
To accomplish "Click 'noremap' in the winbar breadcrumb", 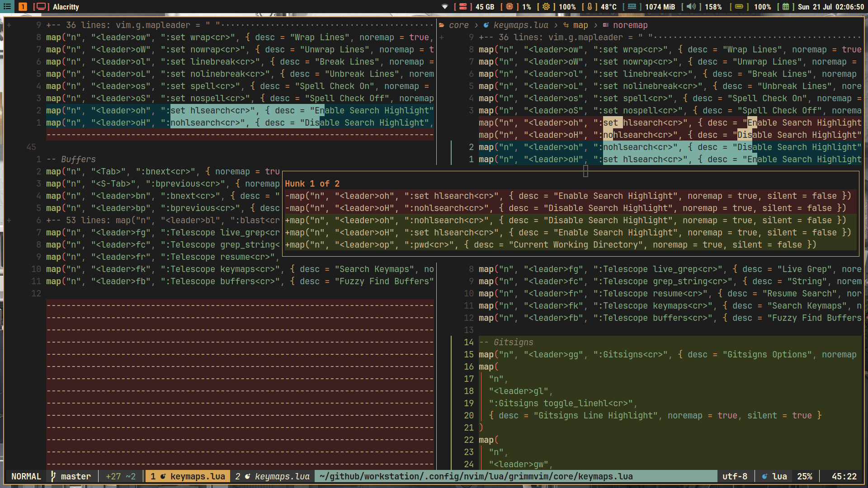I will point(630,25).
